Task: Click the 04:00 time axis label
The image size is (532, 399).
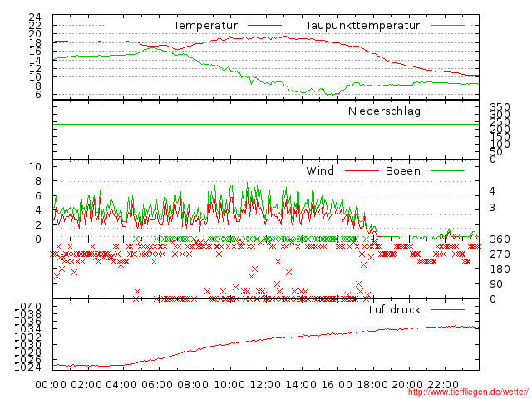Action: 122,385
